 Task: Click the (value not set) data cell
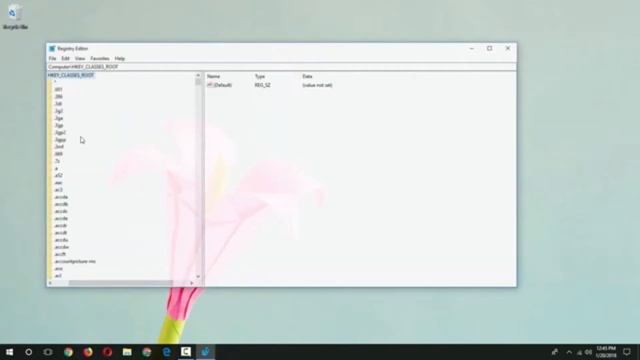[318, 85]
